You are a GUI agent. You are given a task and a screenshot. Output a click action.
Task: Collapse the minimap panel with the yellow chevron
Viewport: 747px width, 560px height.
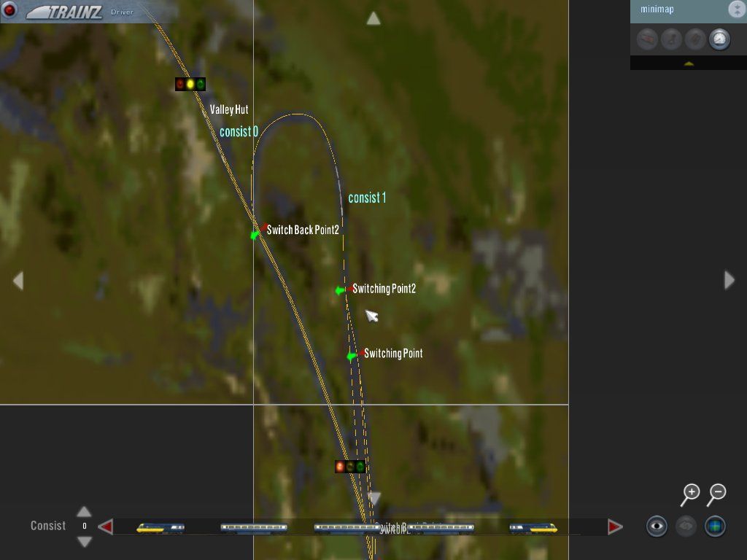[689, 63]
